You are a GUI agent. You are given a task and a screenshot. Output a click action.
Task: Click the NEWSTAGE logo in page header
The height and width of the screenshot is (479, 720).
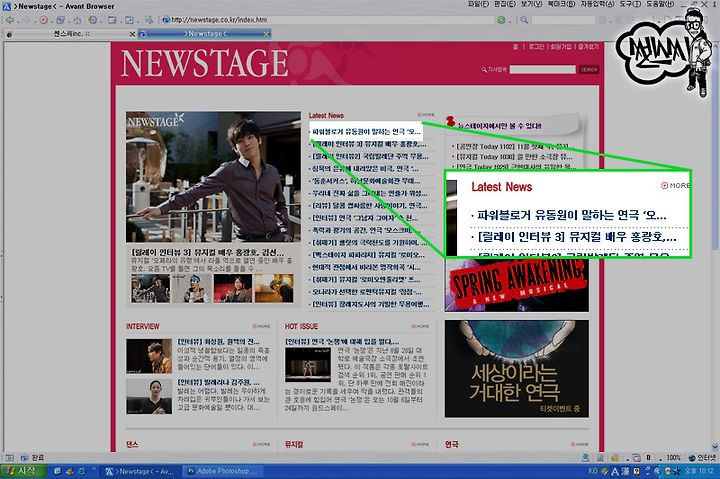click(205, 63)
